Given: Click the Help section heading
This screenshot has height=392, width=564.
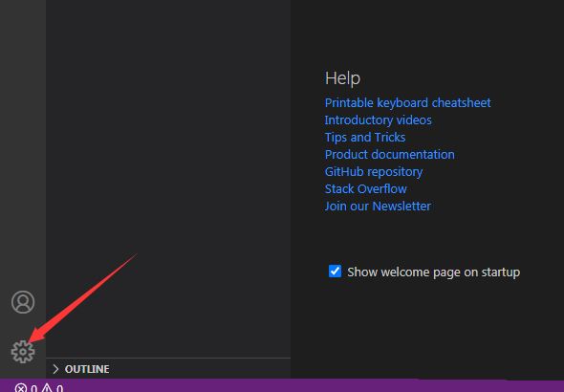Looking at the screenshot, I should point(342,78).
